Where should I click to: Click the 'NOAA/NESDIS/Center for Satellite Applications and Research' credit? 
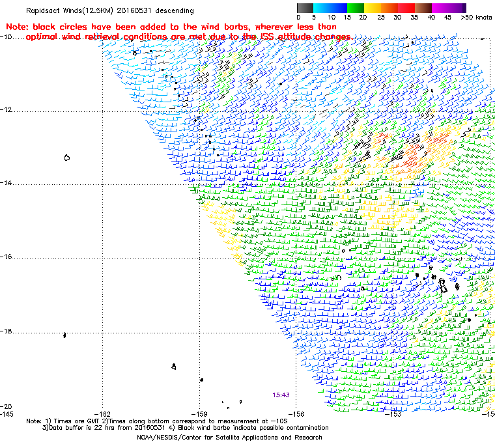pos(229,438)
